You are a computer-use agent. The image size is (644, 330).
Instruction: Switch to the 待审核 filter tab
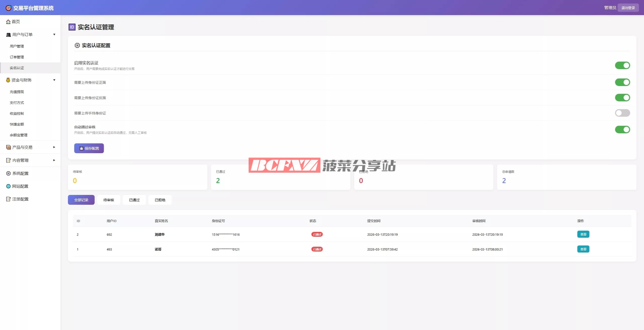pyautogui.click(x=109, y=200)
